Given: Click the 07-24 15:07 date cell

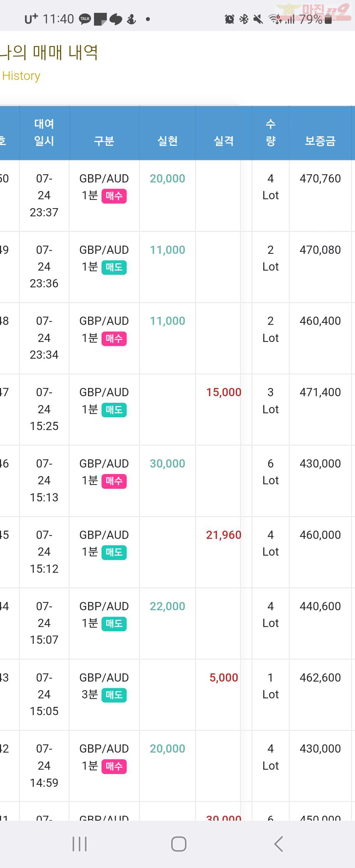Looking at the screenshot, I should [x=44, y=623].
